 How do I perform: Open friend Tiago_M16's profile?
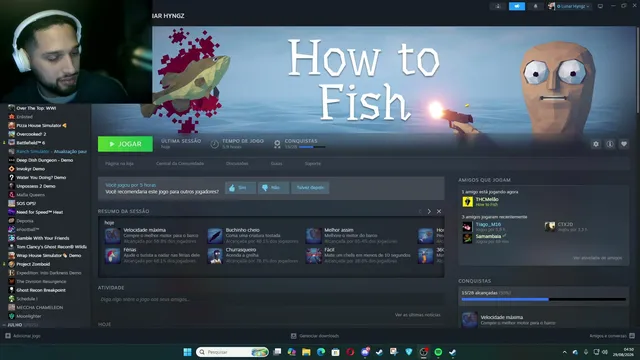click(488, 224)
